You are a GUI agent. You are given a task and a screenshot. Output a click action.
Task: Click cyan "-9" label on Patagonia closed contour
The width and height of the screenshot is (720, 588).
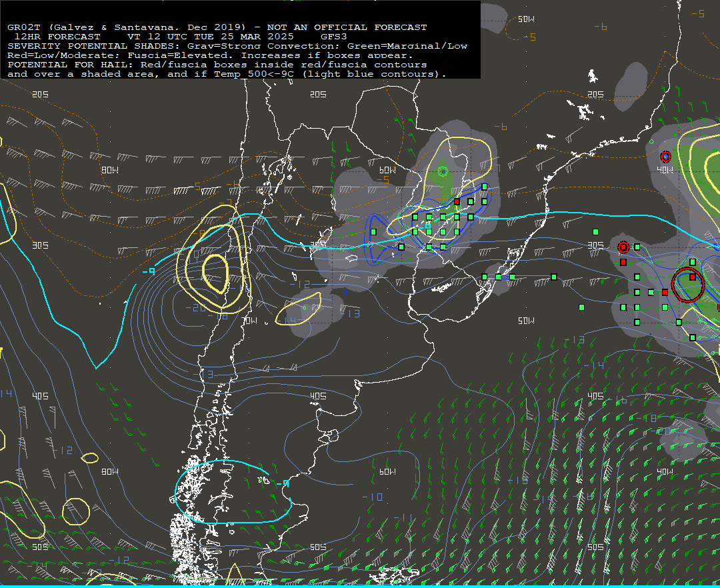click(283, 483)
